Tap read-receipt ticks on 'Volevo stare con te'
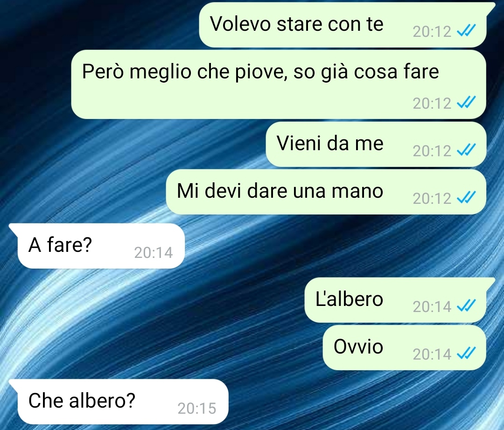Viewport: 504px width, 430px height. coord(466,31)
